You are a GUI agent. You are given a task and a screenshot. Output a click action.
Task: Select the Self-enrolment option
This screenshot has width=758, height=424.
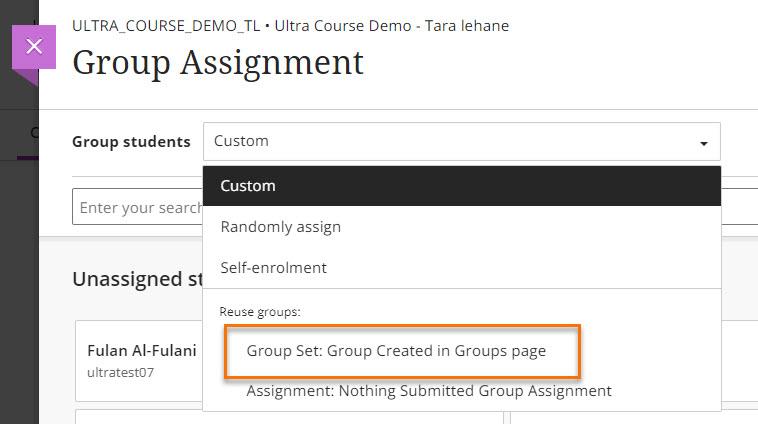coord(273,268)
